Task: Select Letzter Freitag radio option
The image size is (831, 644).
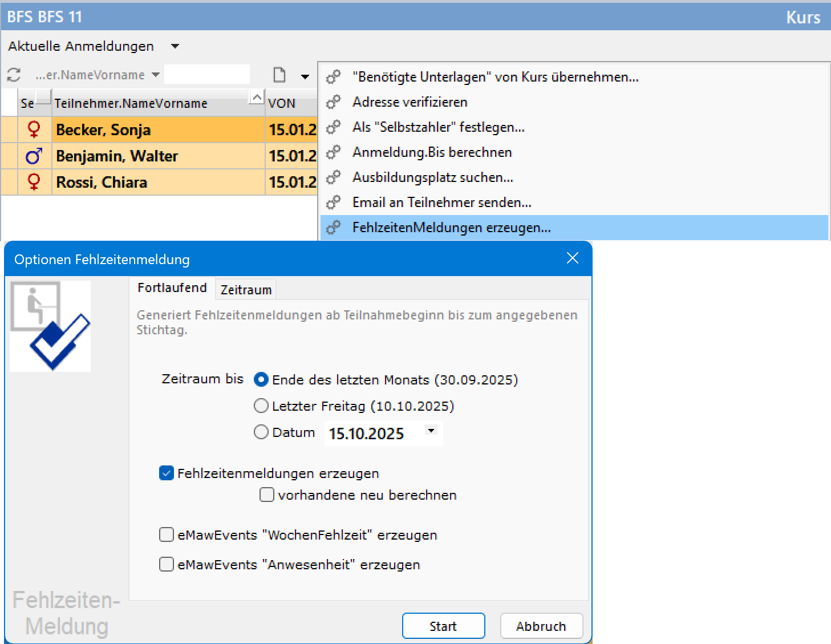Action: point(261,406)
